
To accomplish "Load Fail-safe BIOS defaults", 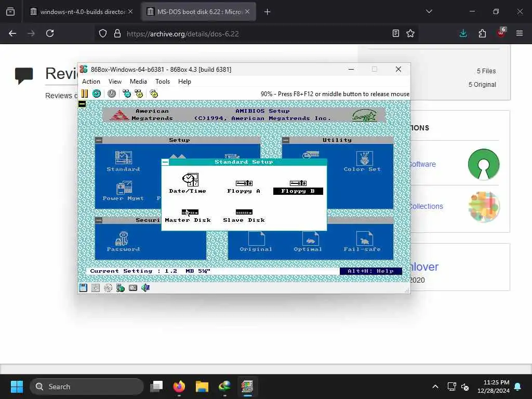I will [x=362, y=242].
